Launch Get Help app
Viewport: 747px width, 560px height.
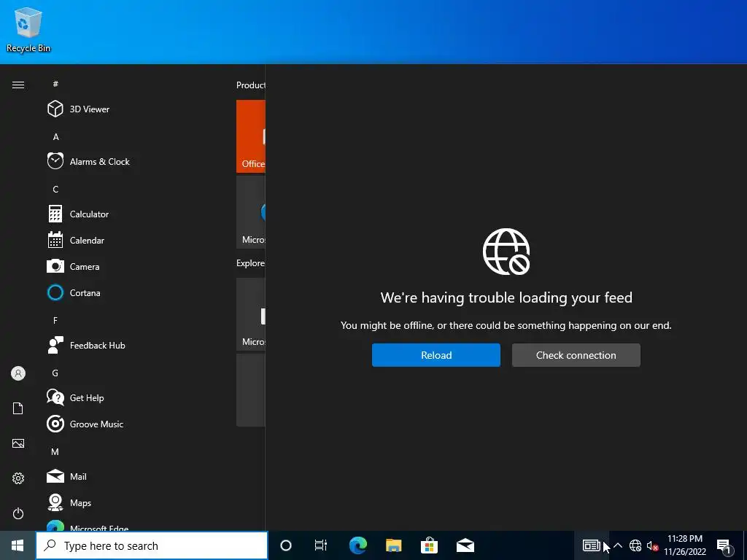[75, 397]
